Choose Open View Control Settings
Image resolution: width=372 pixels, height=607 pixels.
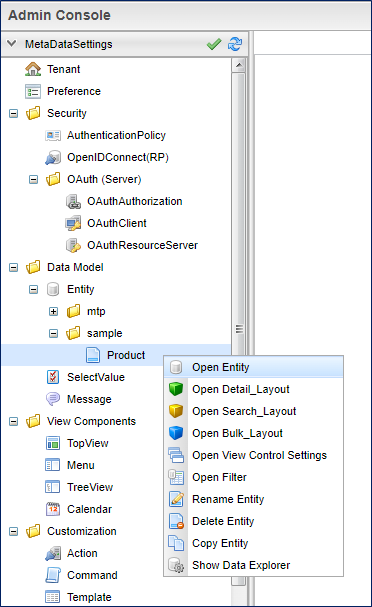point(254,456)
